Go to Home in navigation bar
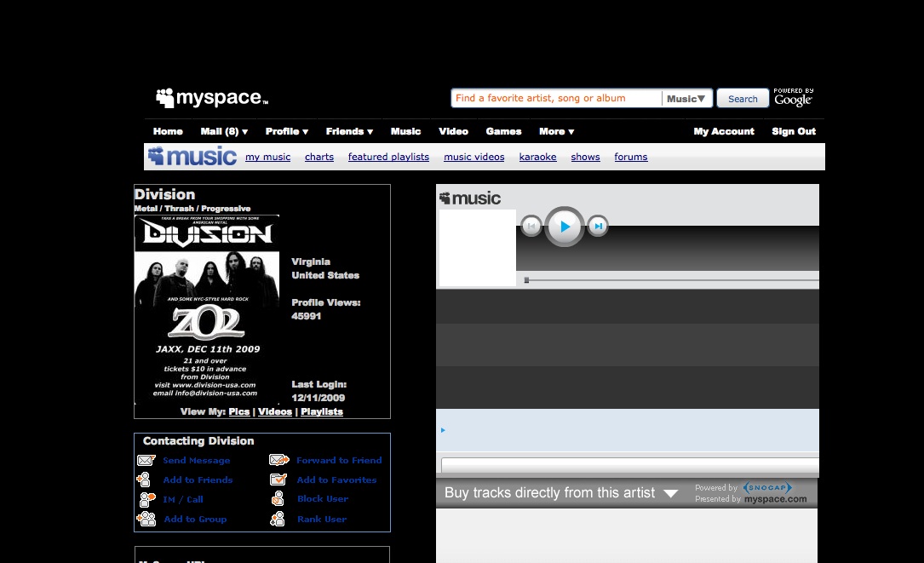924x563 pixels. pos(168,131)
